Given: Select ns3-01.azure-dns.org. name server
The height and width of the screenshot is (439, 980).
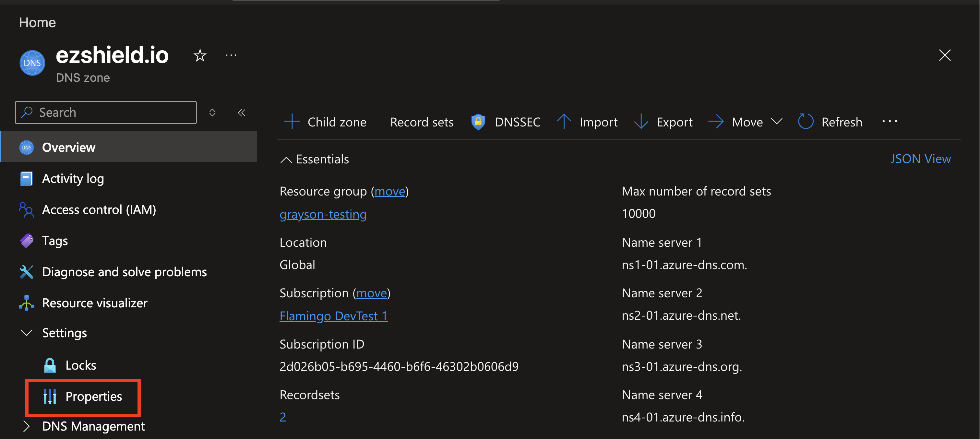Looking at the screenshot, I should (682, 367).
